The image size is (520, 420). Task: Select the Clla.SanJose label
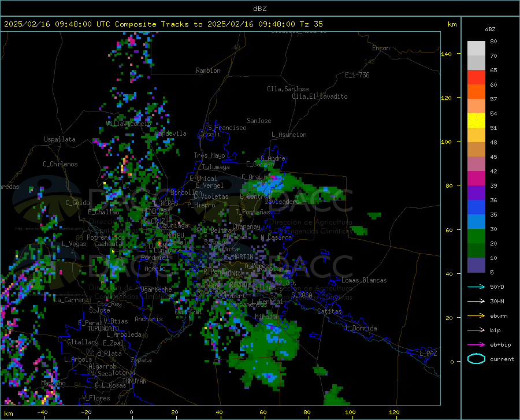pos(288,89)
